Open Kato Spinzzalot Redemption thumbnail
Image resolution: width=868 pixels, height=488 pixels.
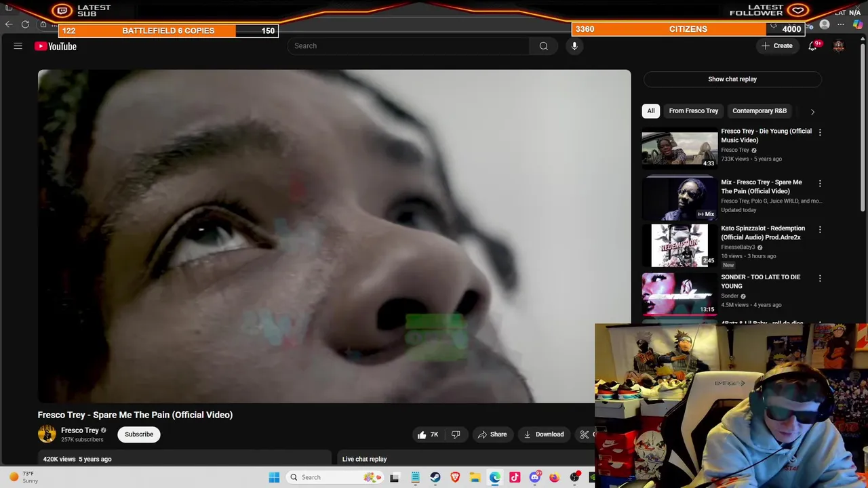point(679,246)
